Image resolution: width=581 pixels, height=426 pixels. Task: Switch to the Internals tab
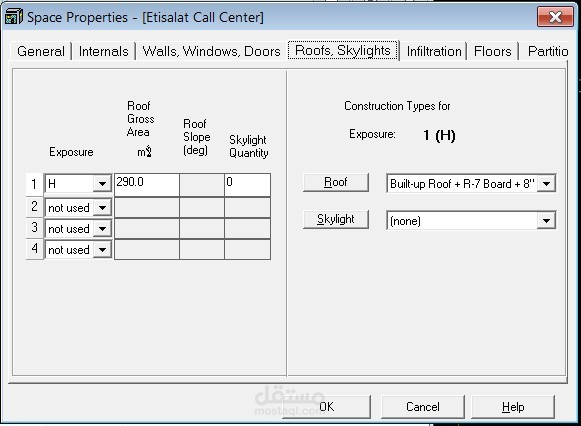[103, 51]
